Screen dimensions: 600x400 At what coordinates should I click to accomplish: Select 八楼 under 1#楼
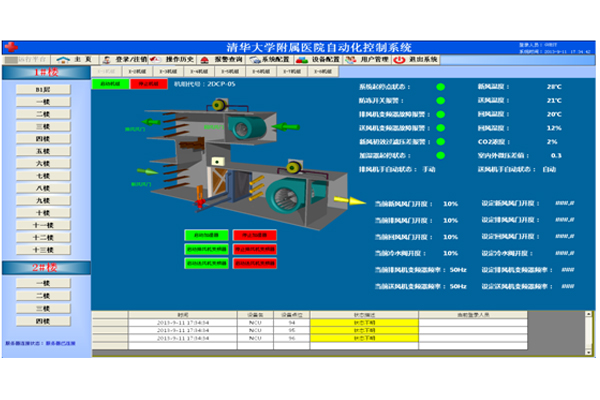[43, 188]
